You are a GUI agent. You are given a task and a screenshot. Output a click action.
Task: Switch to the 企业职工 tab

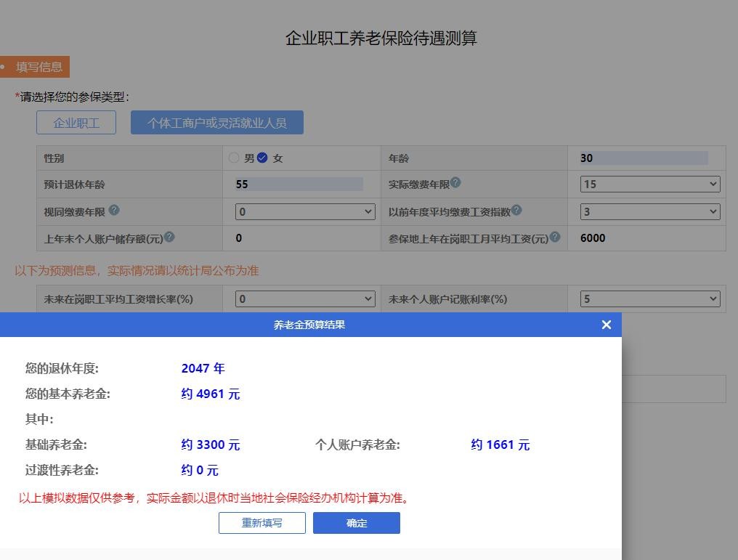pos(76,122)
